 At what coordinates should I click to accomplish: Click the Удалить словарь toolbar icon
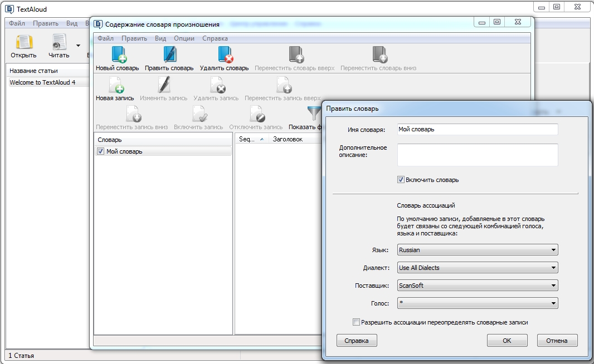pyautogui.click(x=226, y=54)
